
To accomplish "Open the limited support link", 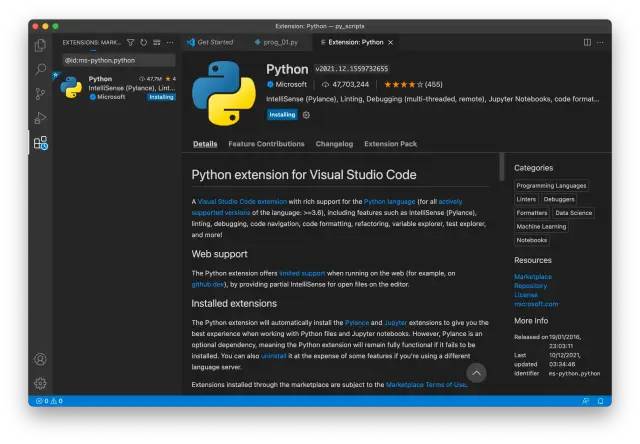I will [302, 273].
